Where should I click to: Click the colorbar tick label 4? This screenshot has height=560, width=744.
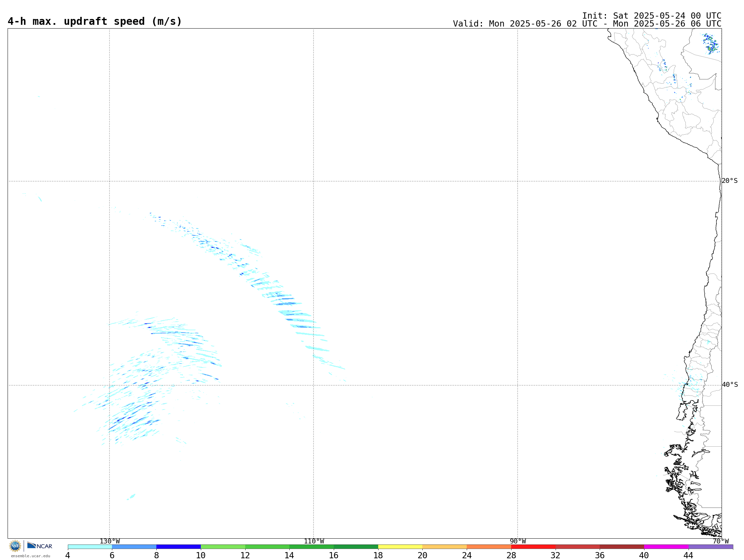(68, 556)
